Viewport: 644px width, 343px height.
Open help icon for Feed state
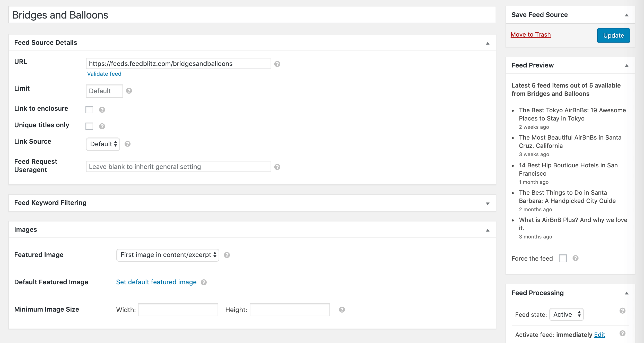(622, 311)
